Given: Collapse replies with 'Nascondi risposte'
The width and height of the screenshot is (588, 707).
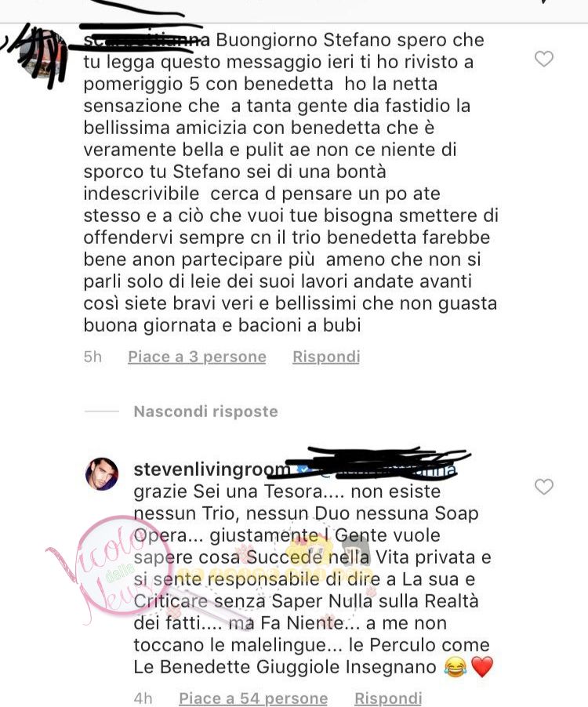Looking at the screenshot, I should pyautogui.click(x=205, y=412).
